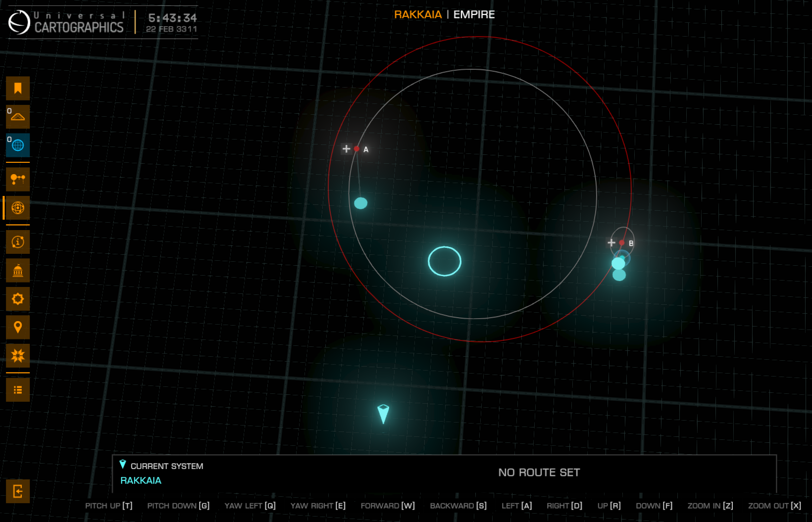812x522 pixels.
Task: Select the central ringed cyan body
Action: pyautogui.click(x=445, y=261)
